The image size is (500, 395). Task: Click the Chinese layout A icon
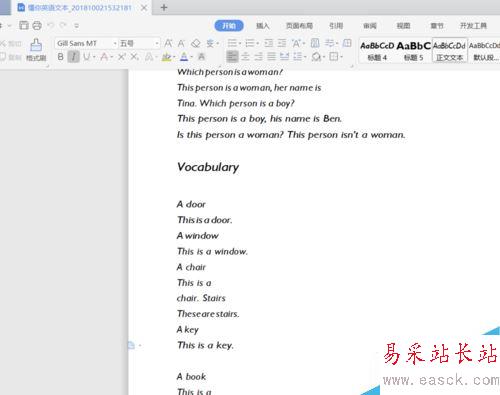[x=296, y=43]
